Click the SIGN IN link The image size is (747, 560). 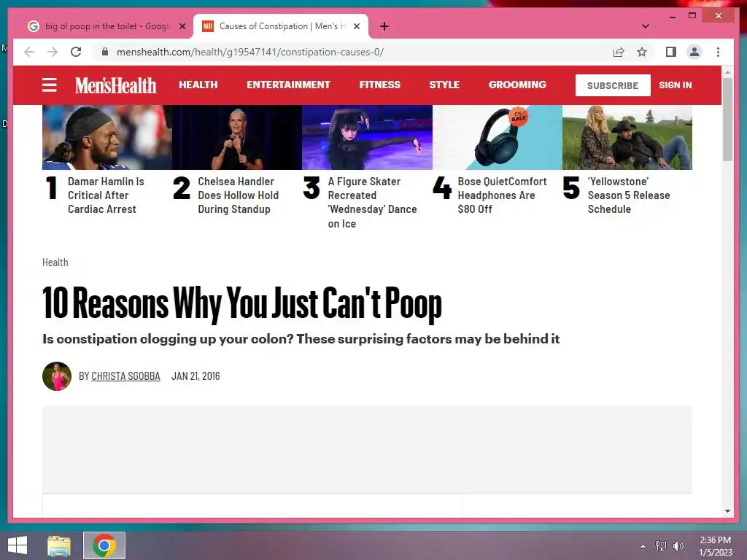[x=675, y=85]
